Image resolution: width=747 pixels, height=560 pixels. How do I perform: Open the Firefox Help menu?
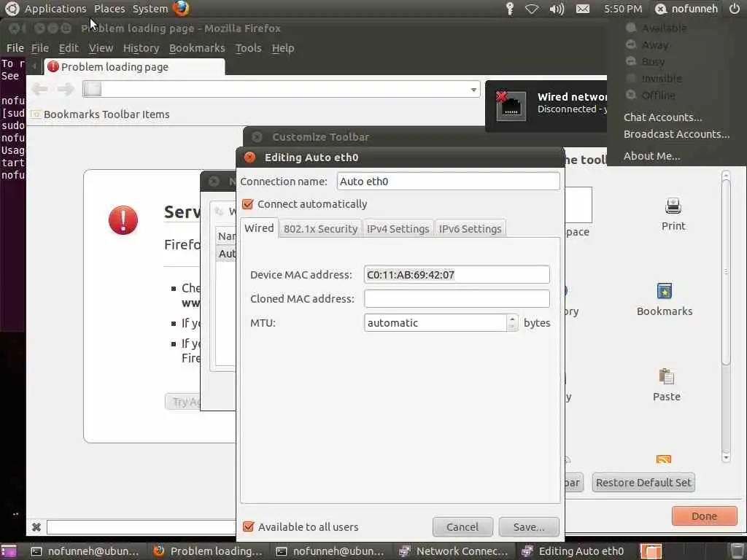click(282, 48)
